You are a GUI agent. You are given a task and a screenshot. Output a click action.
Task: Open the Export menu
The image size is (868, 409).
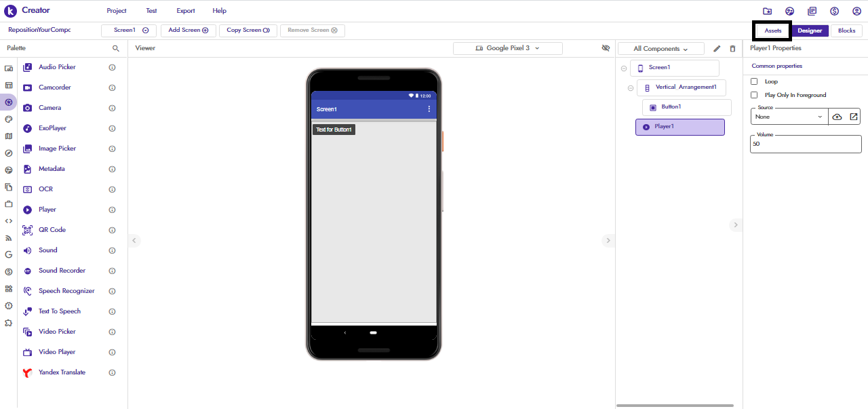coord(185,11)
